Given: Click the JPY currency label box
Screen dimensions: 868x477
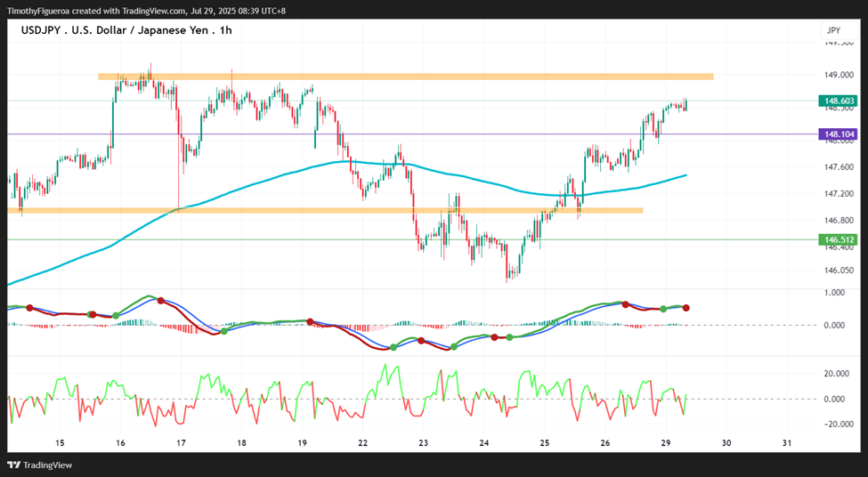Looking at the screenshot, I should pyautogui.click(x=833, y=30).
